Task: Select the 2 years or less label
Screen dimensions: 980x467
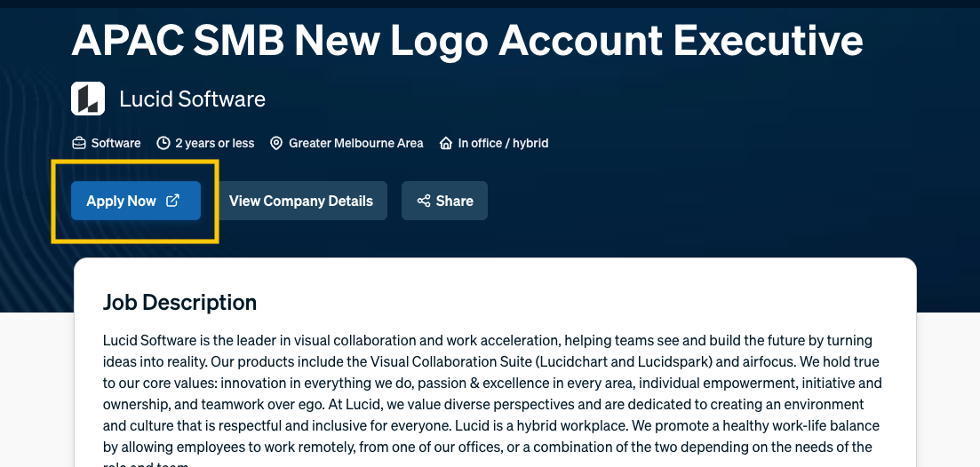Action: 214,143
